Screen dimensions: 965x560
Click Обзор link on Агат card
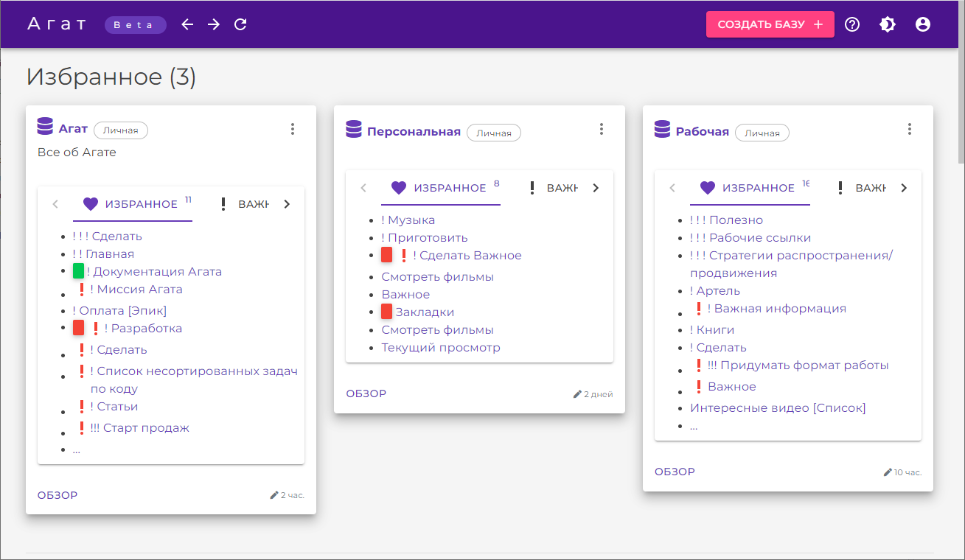click(58, 495)
